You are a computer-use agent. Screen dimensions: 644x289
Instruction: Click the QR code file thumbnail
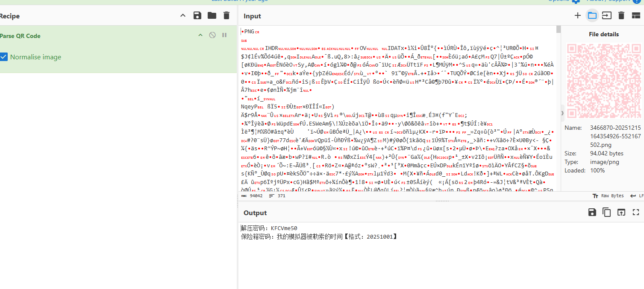tap(603, 82)
